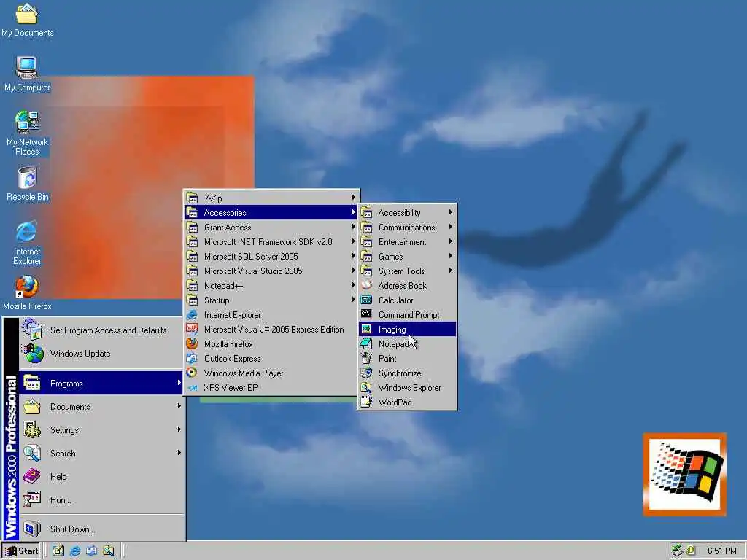Click Mozilla Firefox icon in Programs menu
Image resolution: width=747 pixels, height=560 pixels.
click(192, 343)
